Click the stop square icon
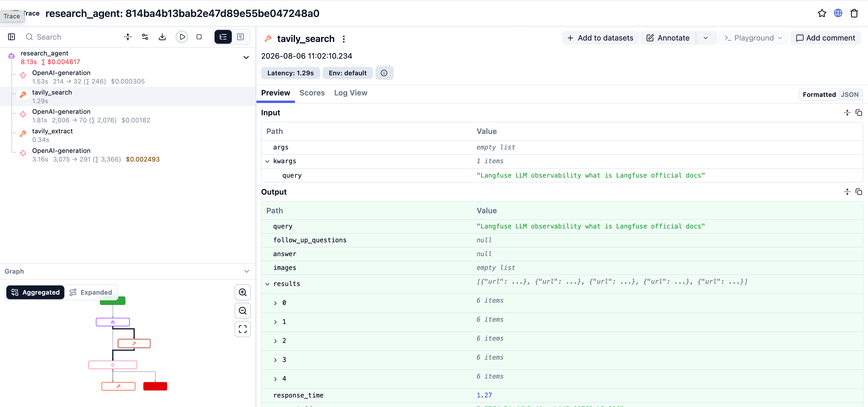Image resolution: width=868 pixels, height=407 pixels. click(x=199, y=37)
